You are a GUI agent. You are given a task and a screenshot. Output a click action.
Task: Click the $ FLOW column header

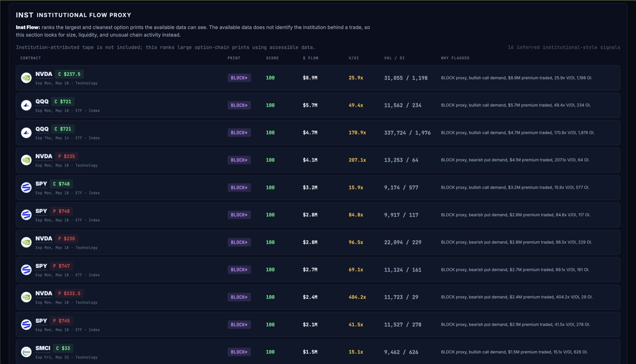311,58
